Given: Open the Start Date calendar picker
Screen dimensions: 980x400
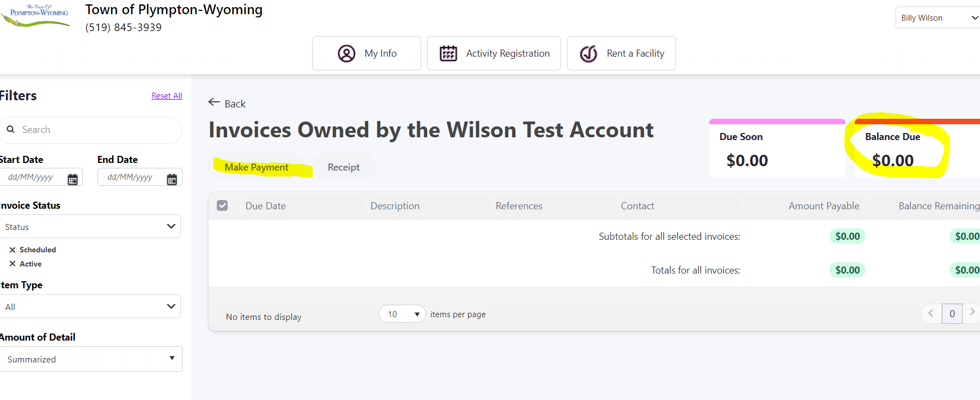Looking at the screenshot, I should (72, 179).
